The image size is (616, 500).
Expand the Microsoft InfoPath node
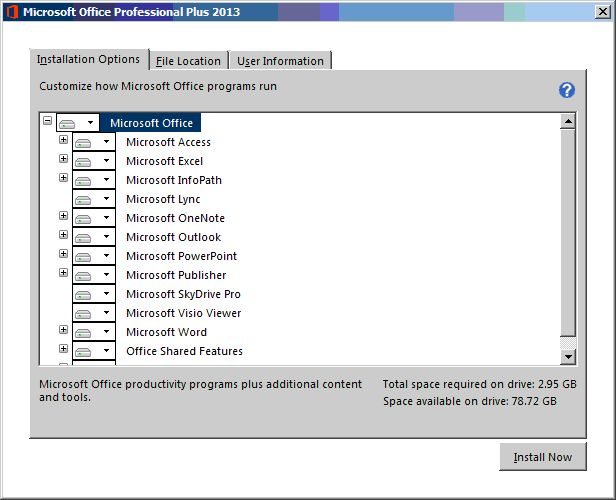(x=63, y=178)
